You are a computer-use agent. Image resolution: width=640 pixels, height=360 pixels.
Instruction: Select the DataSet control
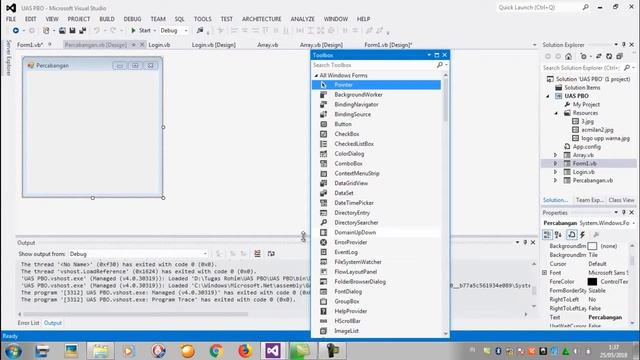pyautogui.click(x=376, y=193)
